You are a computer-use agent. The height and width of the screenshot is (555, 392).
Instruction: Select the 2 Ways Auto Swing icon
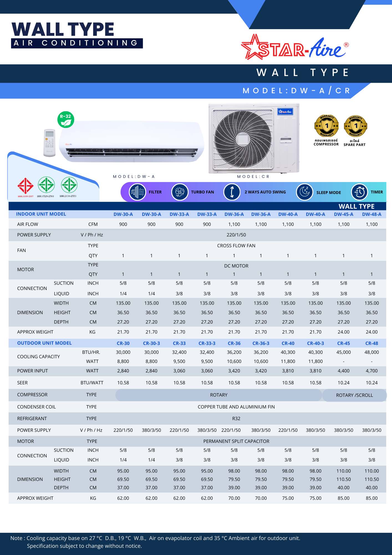coord(232,192)
